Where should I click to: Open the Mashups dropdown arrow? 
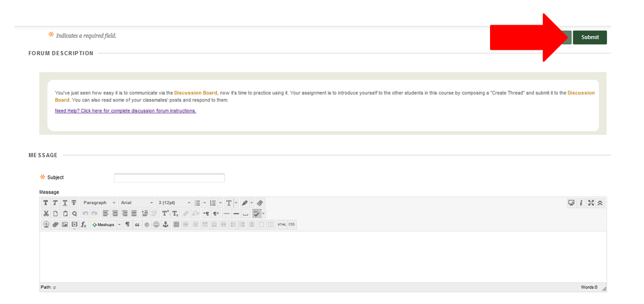tap(120, 225)
